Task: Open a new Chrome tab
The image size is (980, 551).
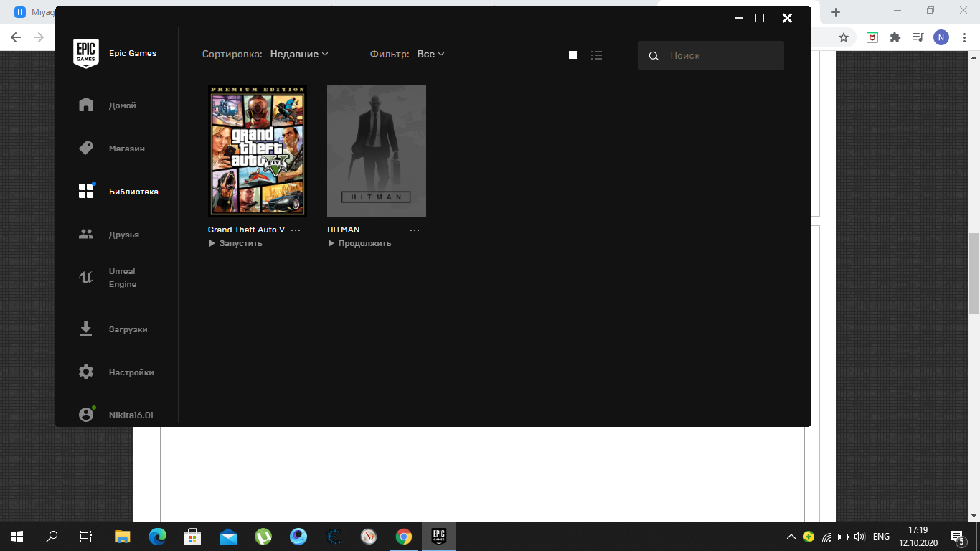Action: 836,12
